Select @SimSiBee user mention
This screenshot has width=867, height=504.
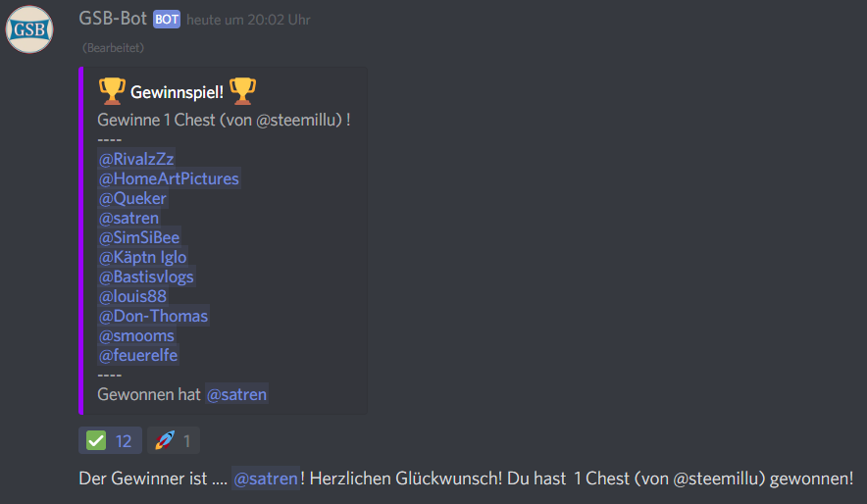(x=139, y=237)
